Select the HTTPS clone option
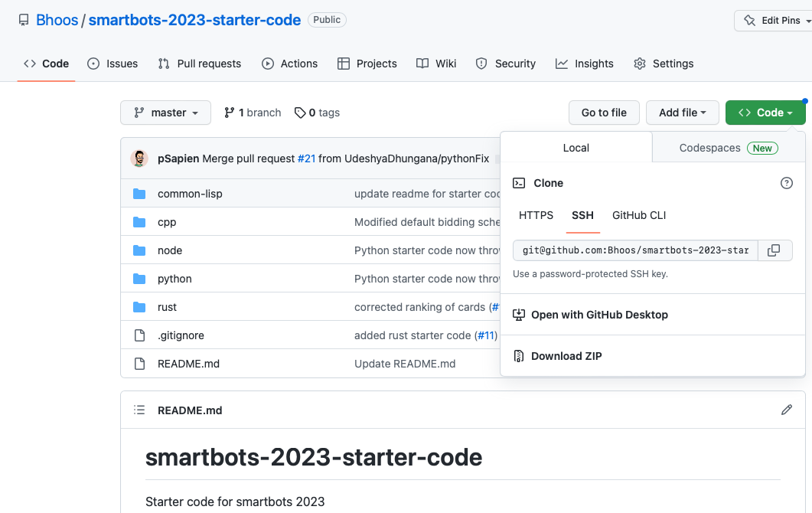Viewport: 812px width, 513px height. point(536,215)
